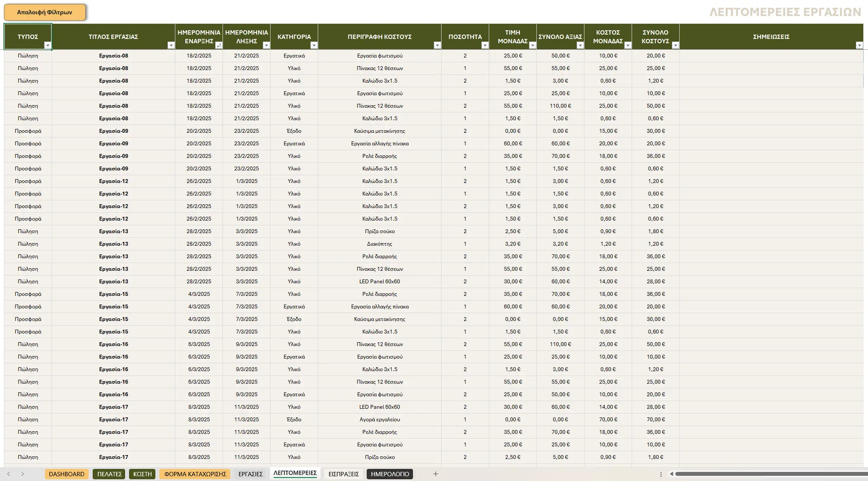Image resolution: width=868 pixels, height=481 pixels.
Task: Select cell 'Διακόπτης' in Εργασία-13 row
Action: pos(380,244)
